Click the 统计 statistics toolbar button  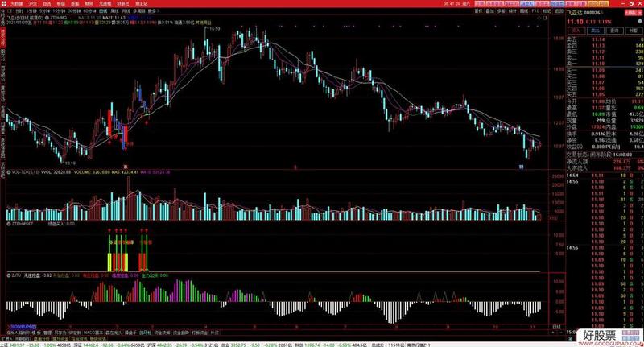click(513, 11)
